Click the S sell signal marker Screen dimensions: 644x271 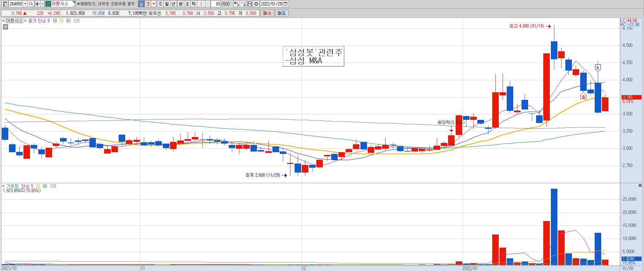(597, 67)
